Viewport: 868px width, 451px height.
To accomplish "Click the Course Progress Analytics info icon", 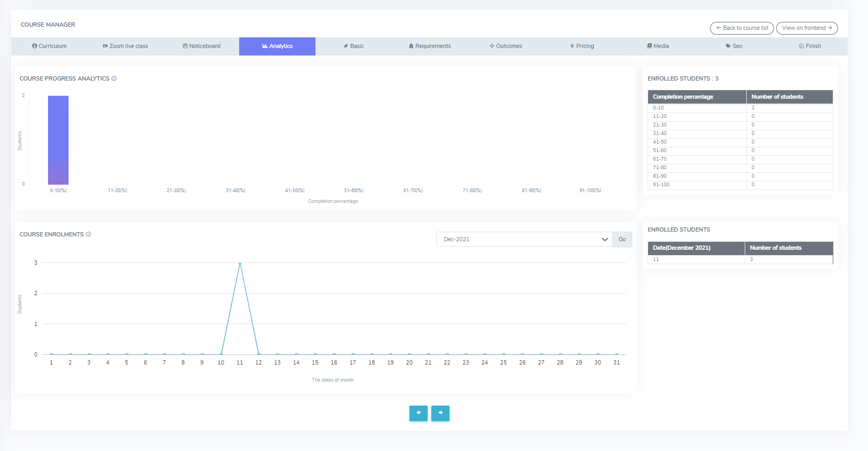I will pyautogui.click(x=114, y=78).
